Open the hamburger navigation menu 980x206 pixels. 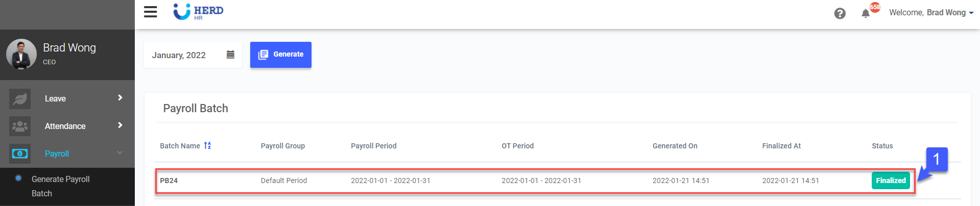[150, 12]
